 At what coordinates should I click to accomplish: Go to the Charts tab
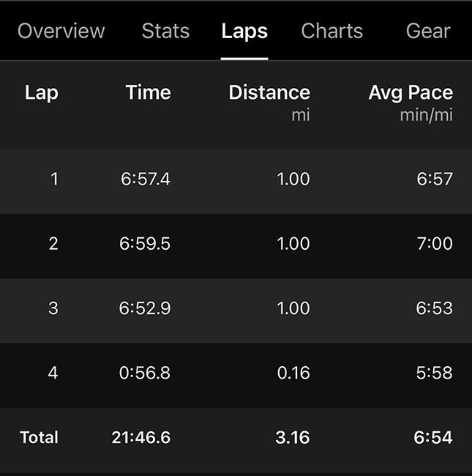coord(331,31)
